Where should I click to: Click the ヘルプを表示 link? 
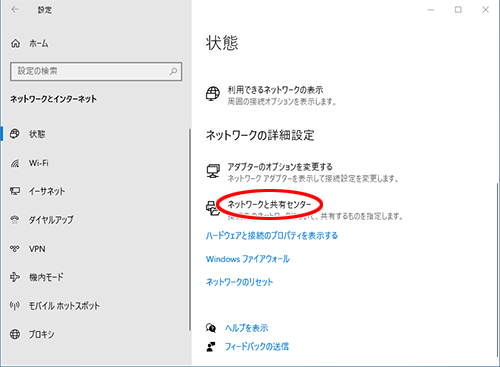pos(246,328)
